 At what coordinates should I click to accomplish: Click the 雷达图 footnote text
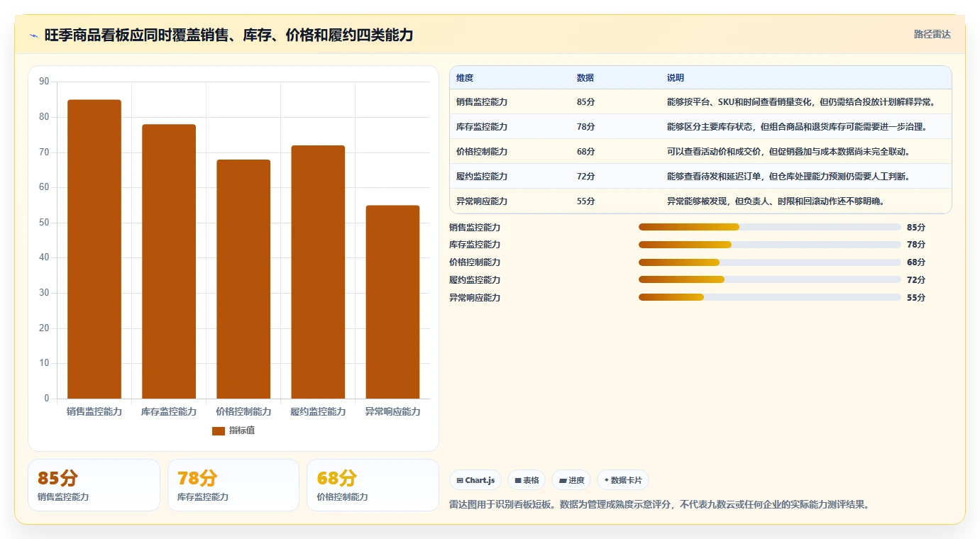tap(659, 505)
